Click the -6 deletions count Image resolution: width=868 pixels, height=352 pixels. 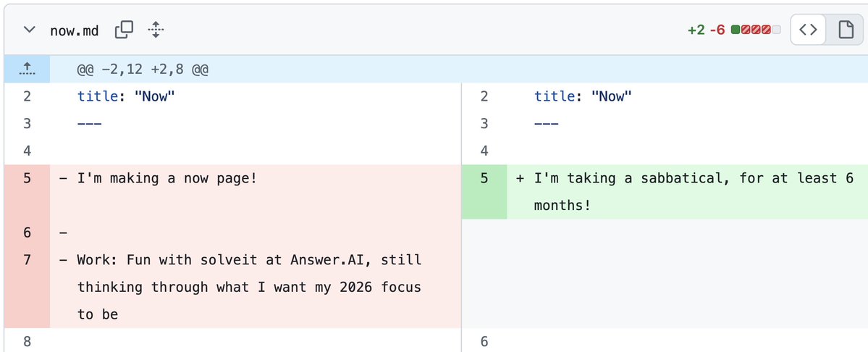717,30
